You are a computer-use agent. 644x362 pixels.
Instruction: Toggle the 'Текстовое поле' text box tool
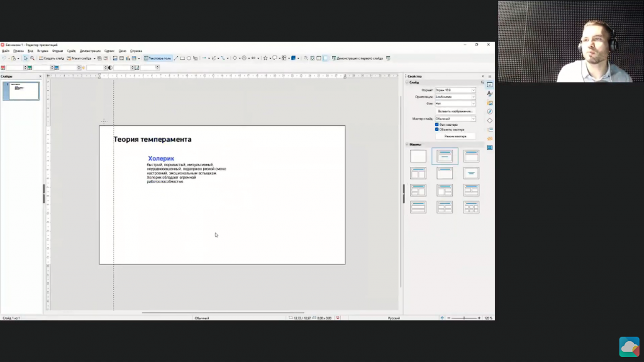(157, 59)
